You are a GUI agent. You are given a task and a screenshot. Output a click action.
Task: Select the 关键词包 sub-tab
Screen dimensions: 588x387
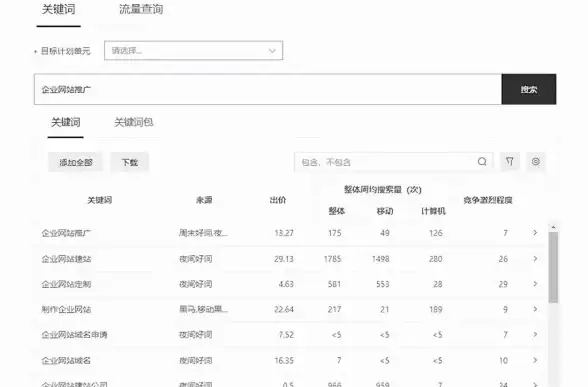click(134, 122)
